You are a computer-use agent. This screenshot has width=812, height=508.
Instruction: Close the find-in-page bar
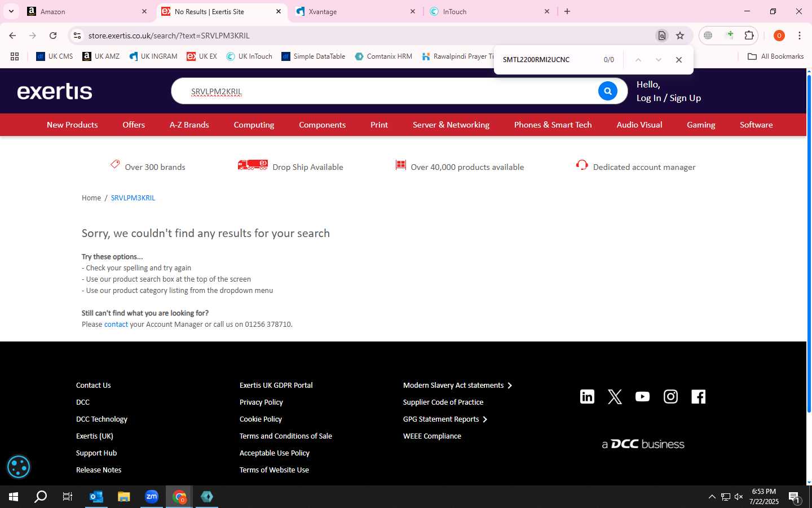click(679, 60)
